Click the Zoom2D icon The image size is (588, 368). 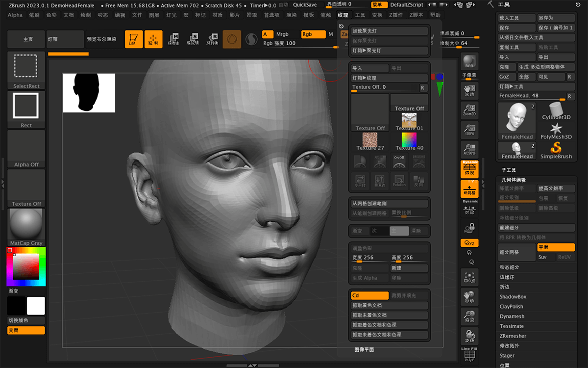point(469,110)
